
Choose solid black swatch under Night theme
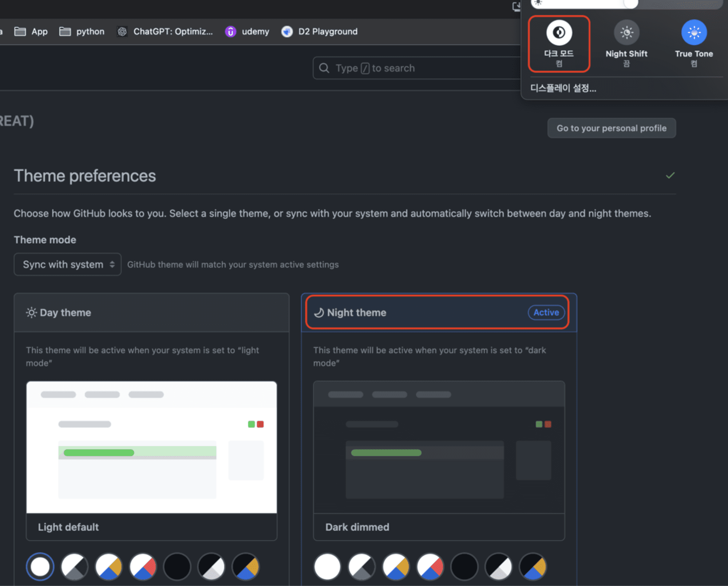pyautogui.click(x=464, y=567)
